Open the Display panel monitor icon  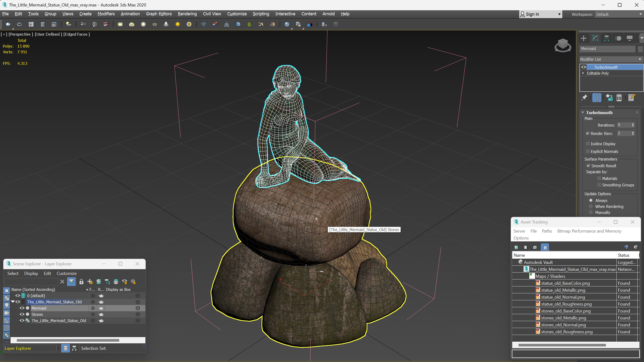pos(629,38)
